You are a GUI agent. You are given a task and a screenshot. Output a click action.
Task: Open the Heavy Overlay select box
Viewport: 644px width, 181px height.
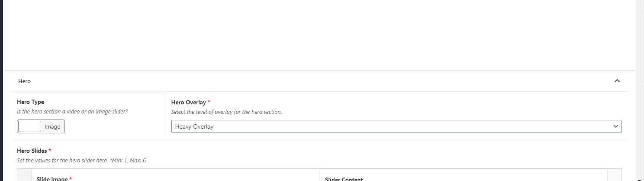(390, 126)
